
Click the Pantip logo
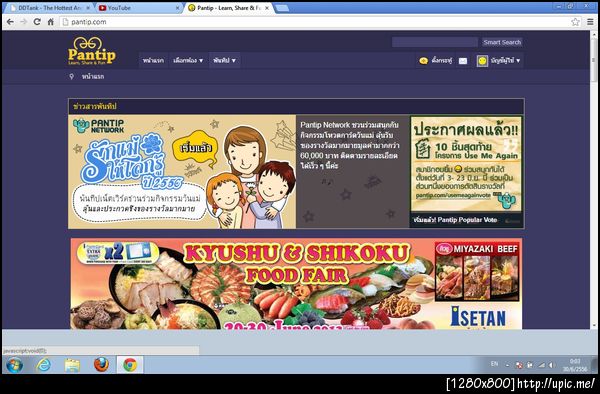(x=92, y=51)
